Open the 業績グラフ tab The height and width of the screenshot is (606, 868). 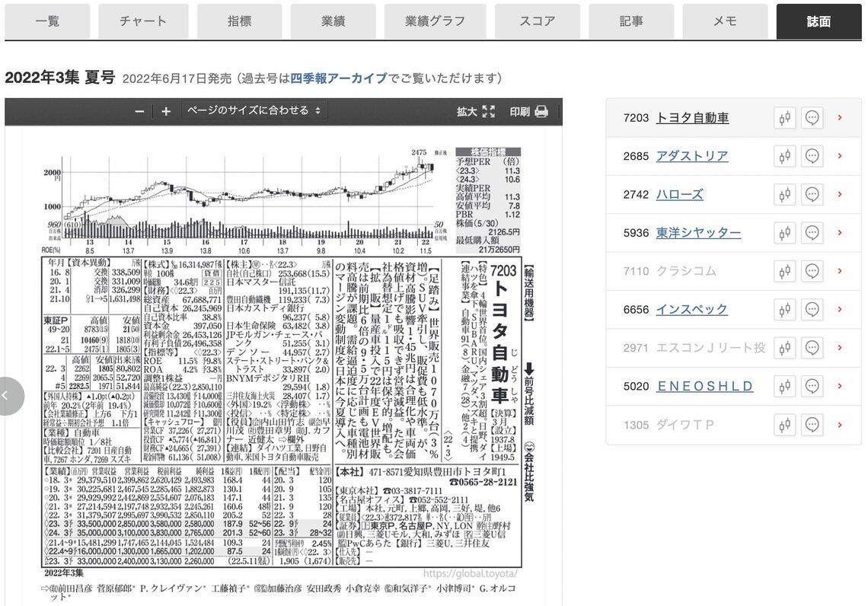[435, 21]
